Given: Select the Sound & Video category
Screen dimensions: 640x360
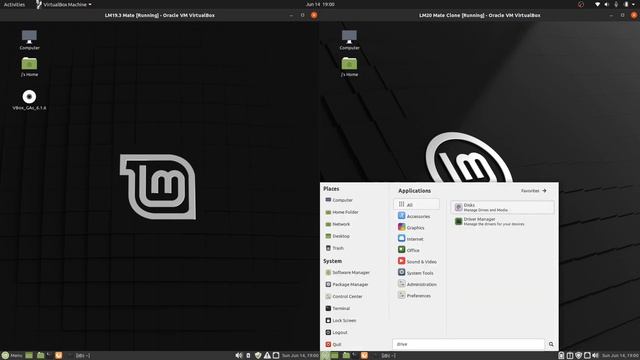Looking at the screenshot, I should click(417, 261).
